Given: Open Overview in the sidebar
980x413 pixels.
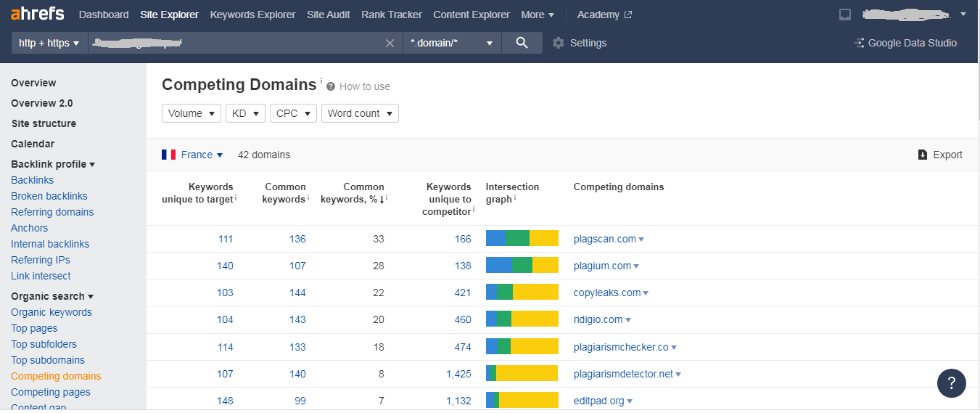Looking at the screenshot, I should point(33,83).
